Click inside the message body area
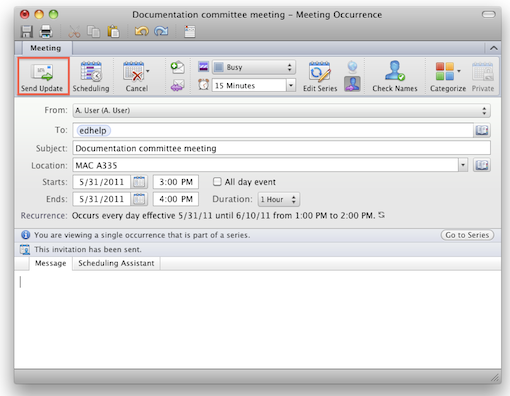The height and width of the screenshot is (396, 510). pyautogui.click(x=257, y=319)
